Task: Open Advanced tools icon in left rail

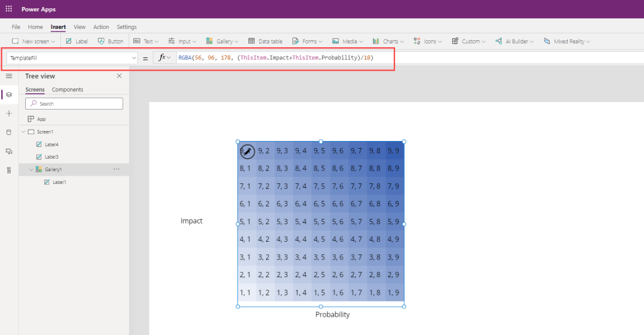Action: coord(9,170)
